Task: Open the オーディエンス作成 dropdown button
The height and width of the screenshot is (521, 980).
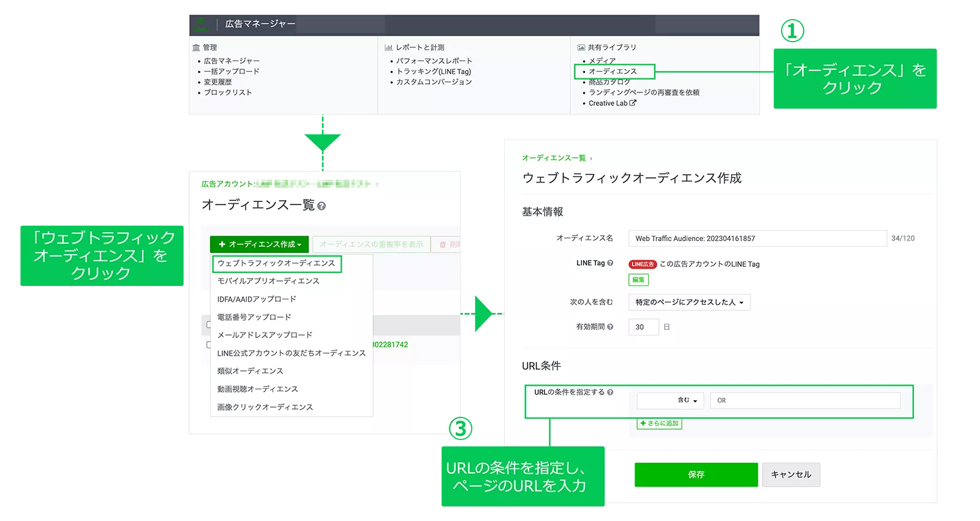Action: [259, 244]
